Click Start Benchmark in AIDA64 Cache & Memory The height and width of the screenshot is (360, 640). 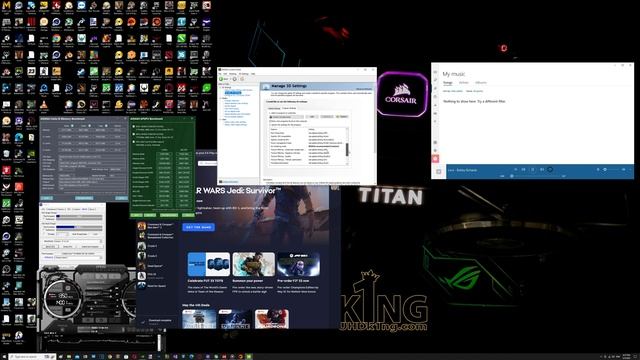click(x=84, y=198)
